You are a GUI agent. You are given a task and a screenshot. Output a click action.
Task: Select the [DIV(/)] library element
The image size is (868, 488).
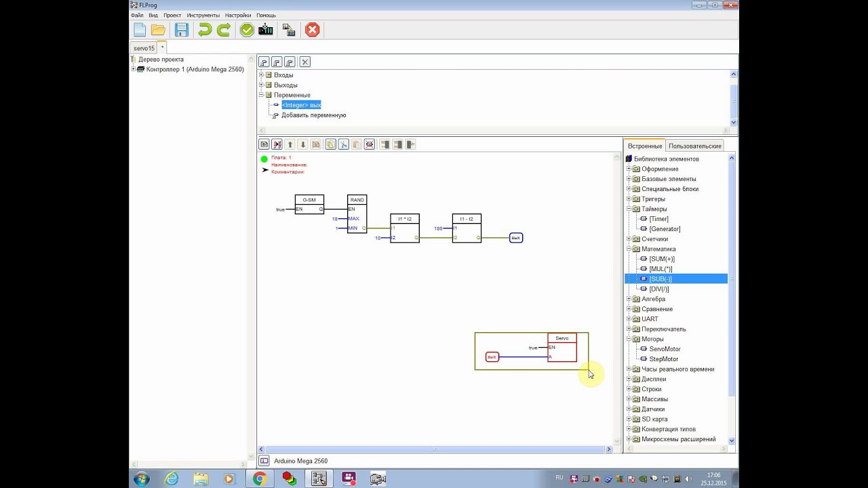659,289
